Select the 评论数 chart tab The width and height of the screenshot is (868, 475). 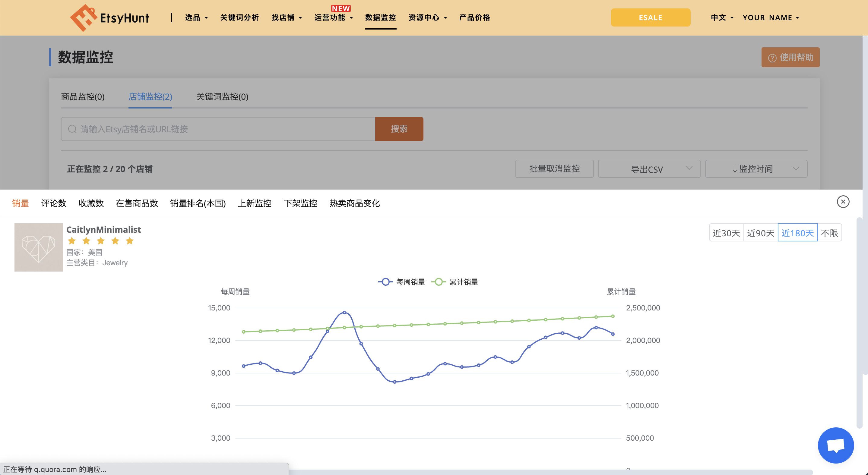[54, 203]
